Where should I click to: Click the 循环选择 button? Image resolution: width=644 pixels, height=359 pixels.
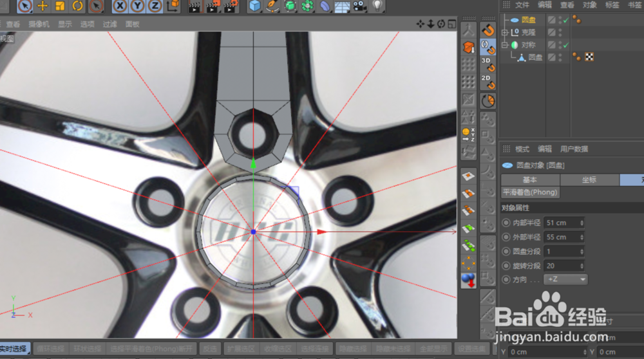pos(50,349)
